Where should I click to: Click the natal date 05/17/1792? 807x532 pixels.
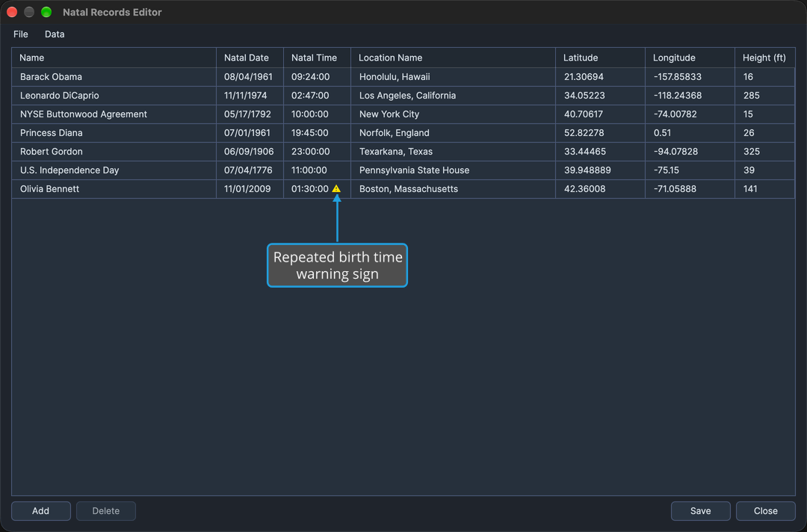pyautogui.click(x=250, y=114)
